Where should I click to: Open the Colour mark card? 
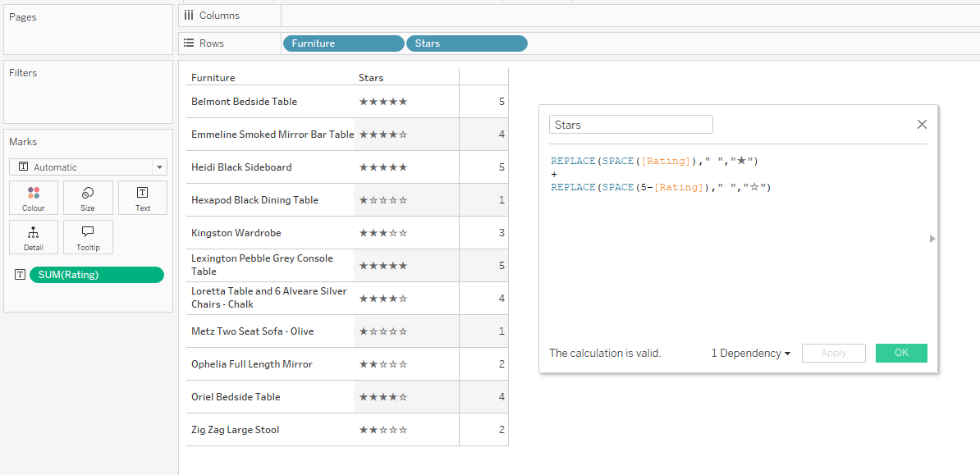click(34, 199)
